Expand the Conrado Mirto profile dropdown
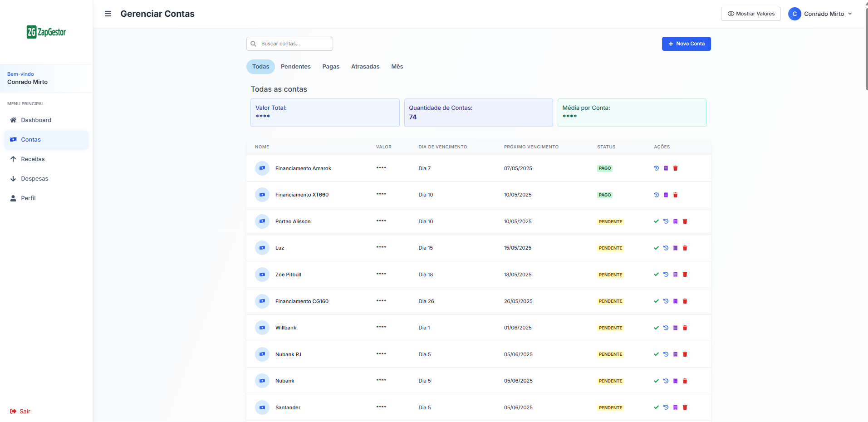 [x=821, y=14]
